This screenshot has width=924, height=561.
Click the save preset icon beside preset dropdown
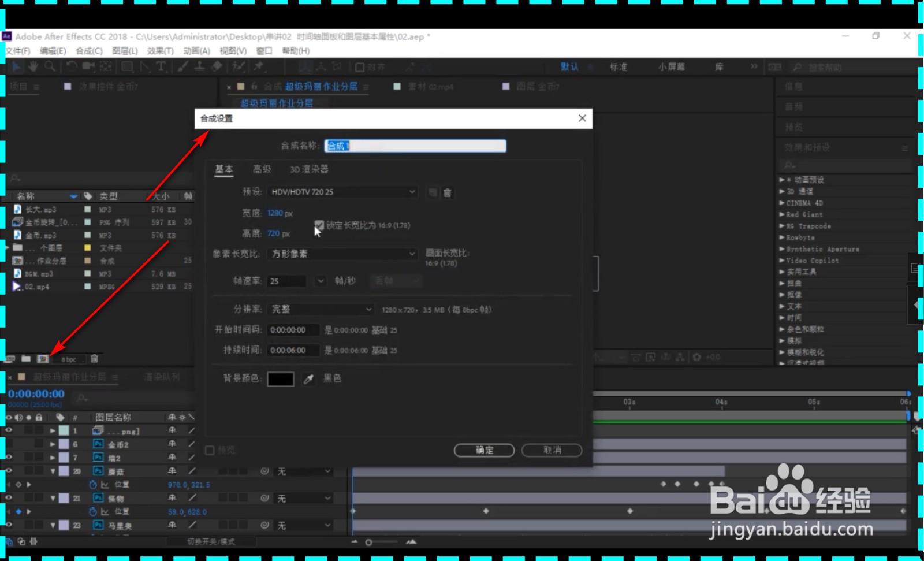pos(433,192)
